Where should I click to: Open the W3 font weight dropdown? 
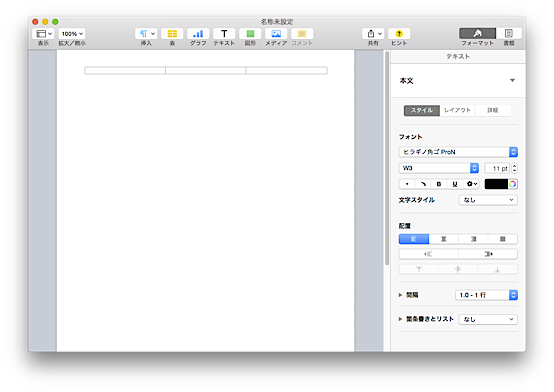click(x=439, y=168)
